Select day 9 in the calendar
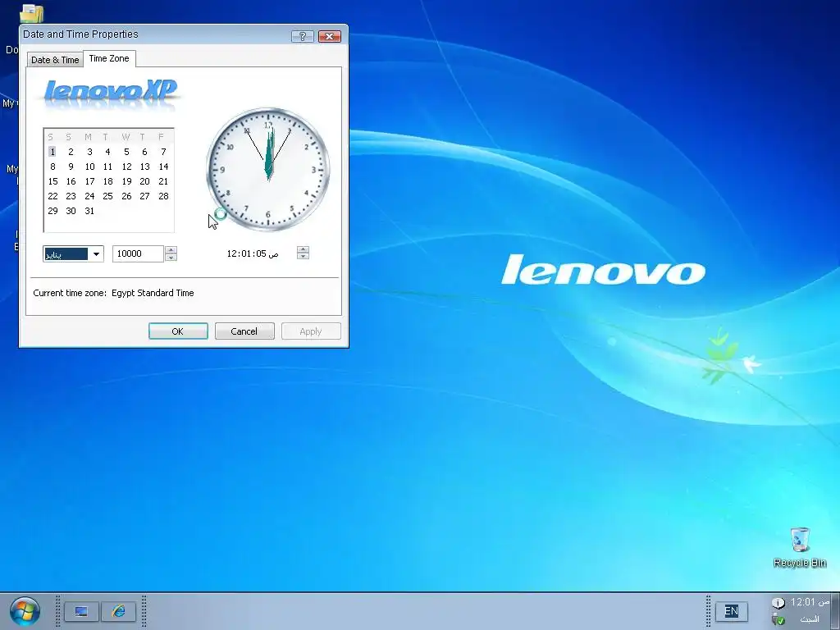The width and height of the screenshot is (840, 630). coord(71,167)
